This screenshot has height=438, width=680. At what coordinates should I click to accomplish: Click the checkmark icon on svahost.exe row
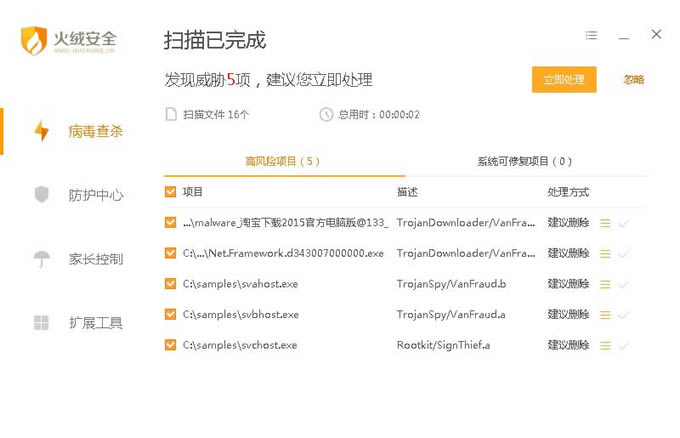pos(624,284)
